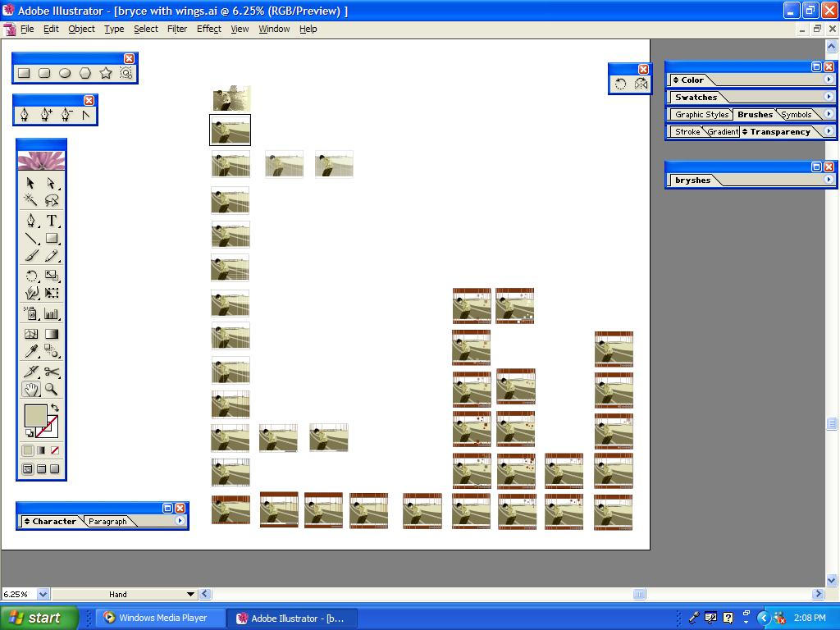Open the Color palette flyout menu
This screenshot has height=630, width=840.
[x=829, y=80]
